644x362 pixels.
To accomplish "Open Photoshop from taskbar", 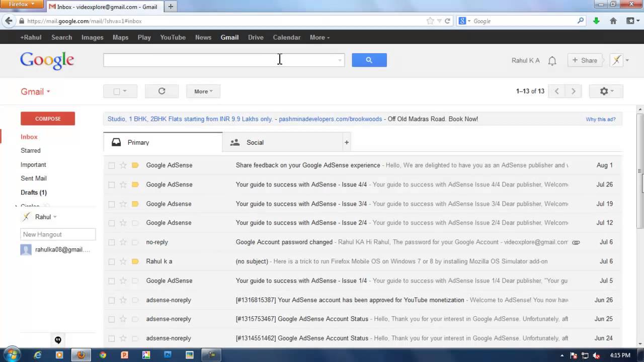I will 168,355.
